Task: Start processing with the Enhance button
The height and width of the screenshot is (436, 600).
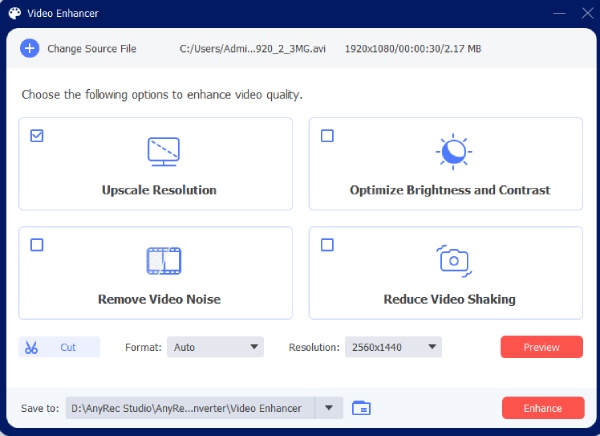Action: click(543, 408)
